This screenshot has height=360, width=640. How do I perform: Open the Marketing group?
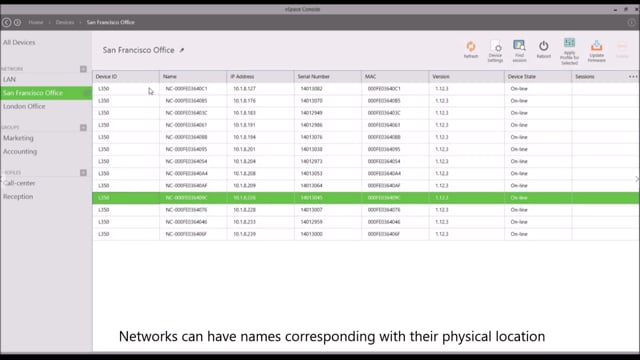click(x=18, y=138)
